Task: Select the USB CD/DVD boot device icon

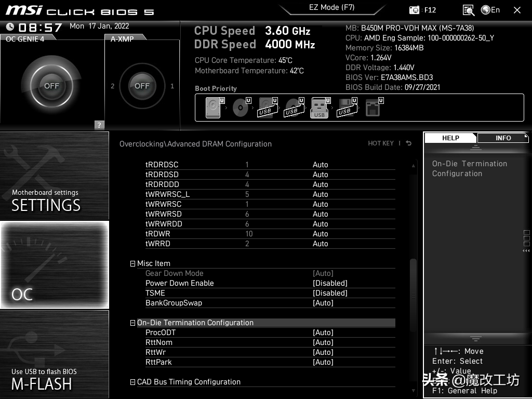Action: (x=294, y=108)
